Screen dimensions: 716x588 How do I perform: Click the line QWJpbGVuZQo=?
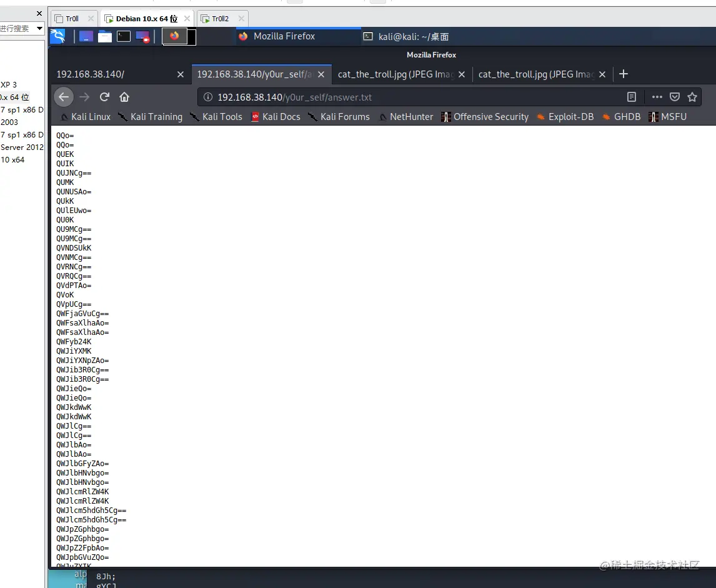point(82,557)
